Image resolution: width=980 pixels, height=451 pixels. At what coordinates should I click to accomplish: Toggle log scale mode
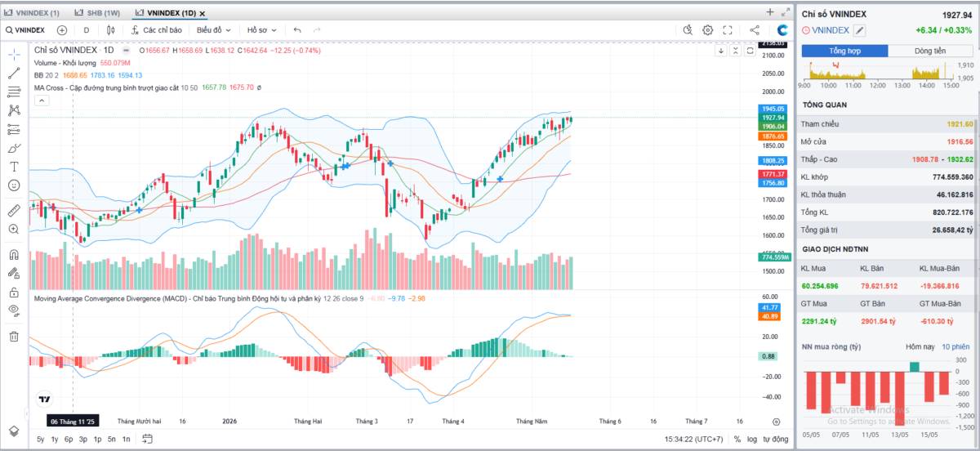(752, 440)
